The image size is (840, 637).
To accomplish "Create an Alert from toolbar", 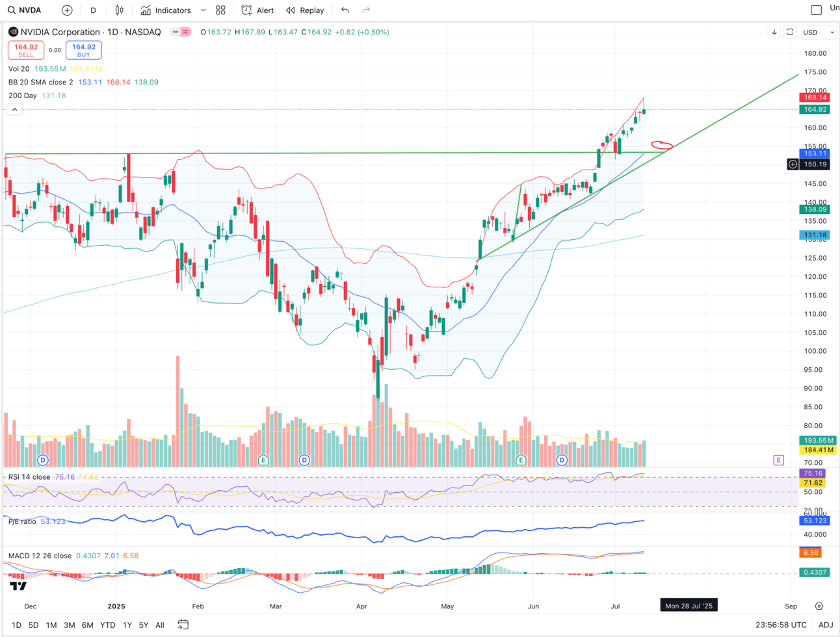I will (257, 10).
